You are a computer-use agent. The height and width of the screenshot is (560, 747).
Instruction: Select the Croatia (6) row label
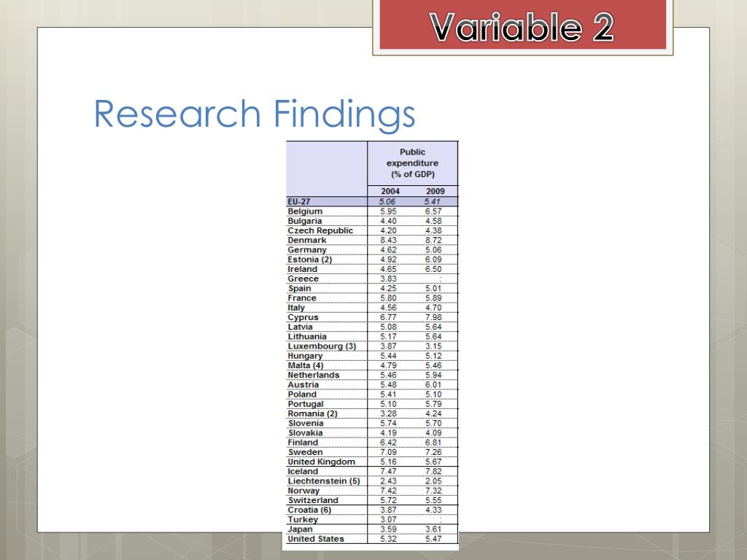(309, 510)
